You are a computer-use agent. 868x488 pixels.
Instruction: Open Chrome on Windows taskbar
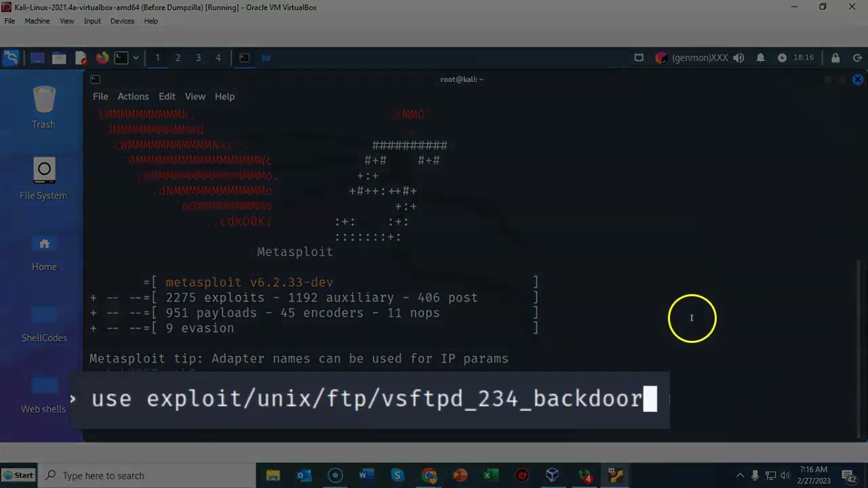(x=429, y=475)
